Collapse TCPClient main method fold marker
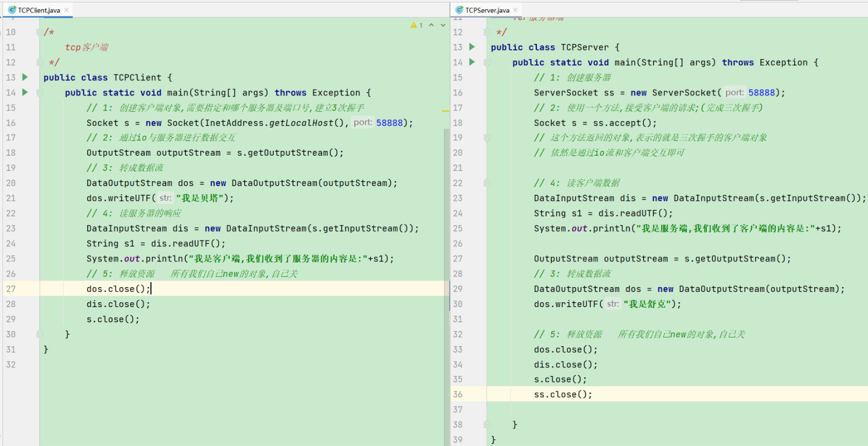868x446 pixels. point(40,93)
